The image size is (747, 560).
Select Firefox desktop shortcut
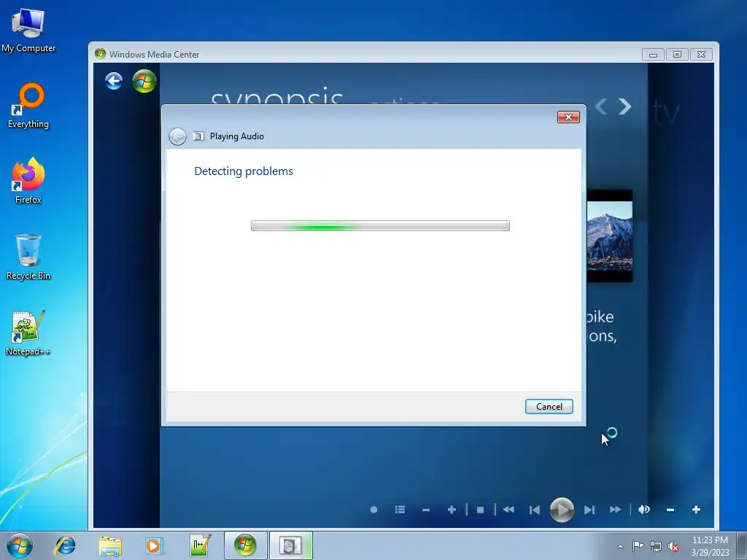coord(28,182)
